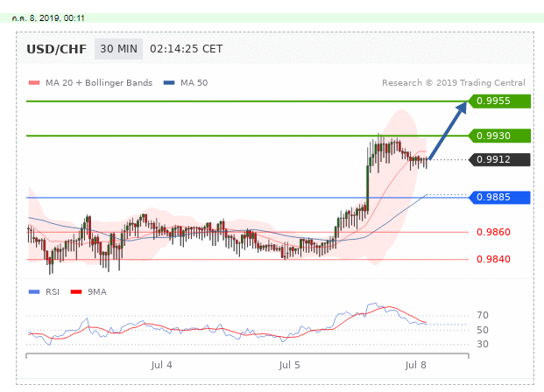This screenshot has width=544, height=392.
Task: Click the 9MA red legend swatch
Action: tap(76, 292)
